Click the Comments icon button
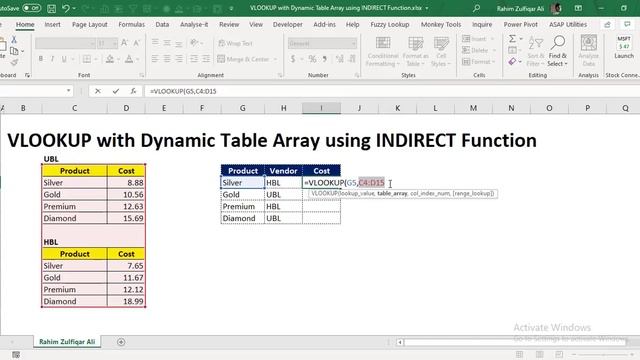Viewport: 640px width, 360px height. [627, 24]
